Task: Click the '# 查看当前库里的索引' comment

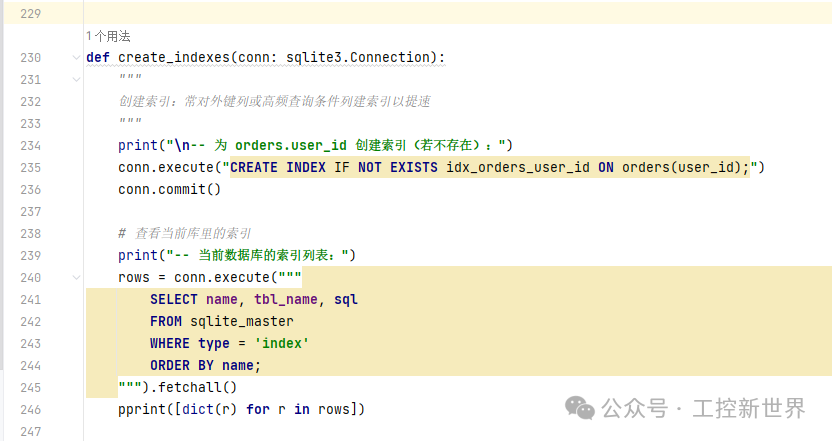Action: (184, 233)
